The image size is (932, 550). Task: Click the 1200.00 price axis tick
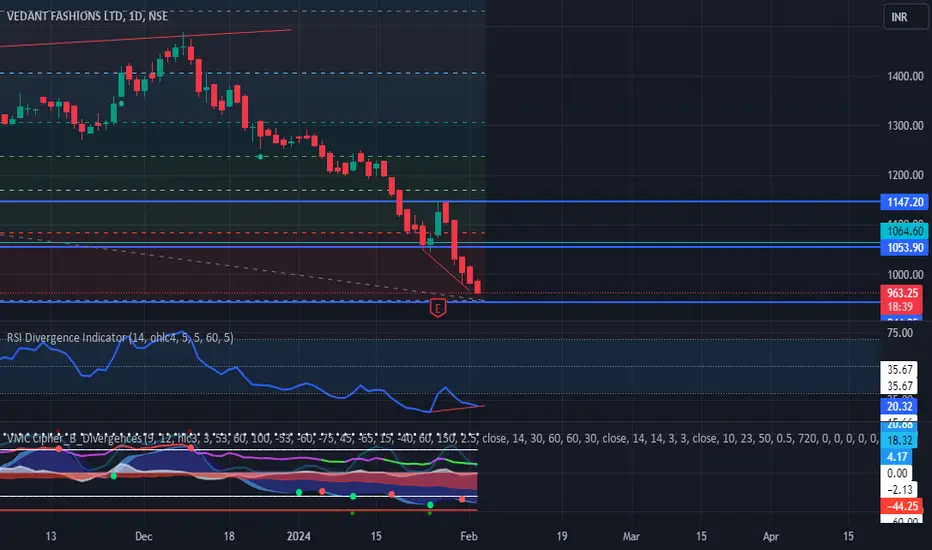pyautogui.click(x=905, y=175)
